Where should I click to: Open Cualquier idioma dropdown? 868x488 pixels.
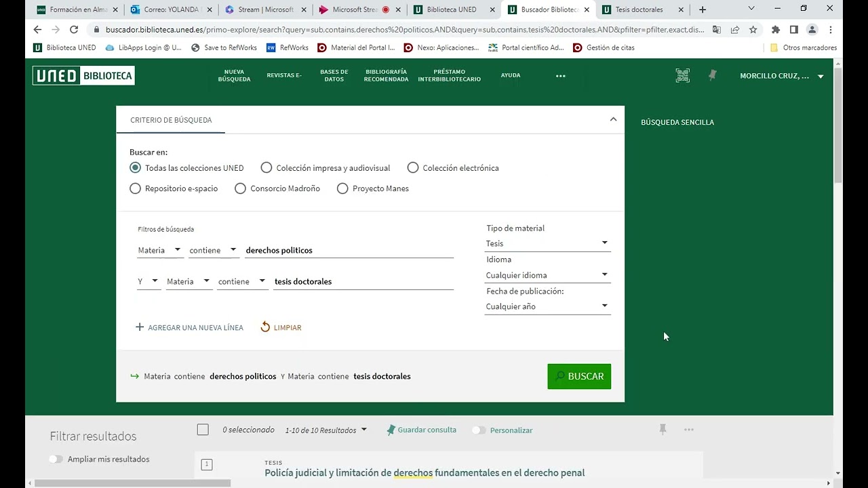[x=547, y=275]
